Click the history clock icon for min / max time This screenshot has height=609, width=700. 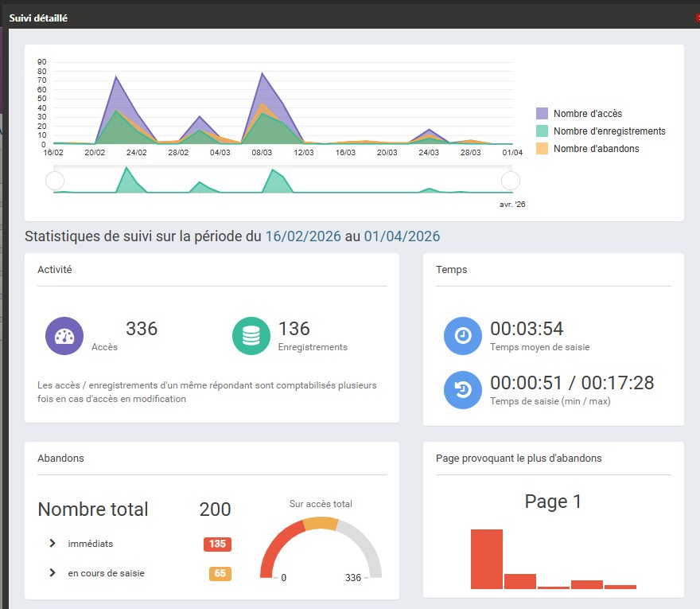click(463, 389)
